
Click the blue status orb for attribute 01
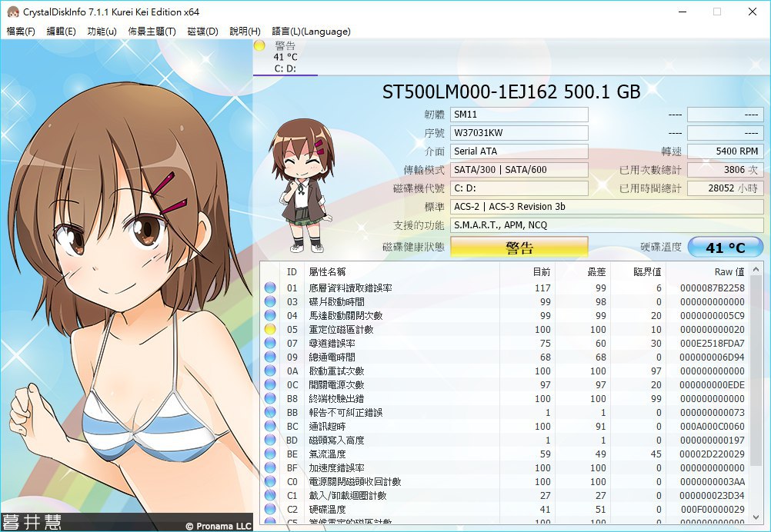tap(270, 288)
